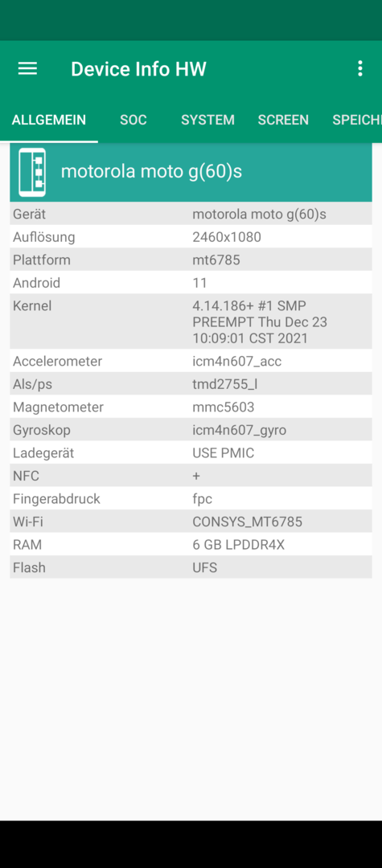This screenshot has height=868, width=382.
Task: Switch to the SOC tab
Action: tap(133, 120)
